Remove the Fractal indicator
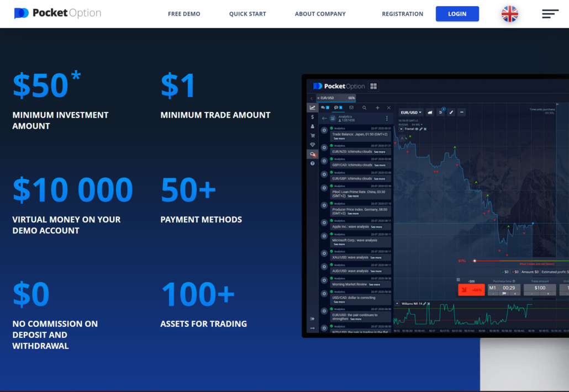Viewport: 569px width, 392px height. 425,129
